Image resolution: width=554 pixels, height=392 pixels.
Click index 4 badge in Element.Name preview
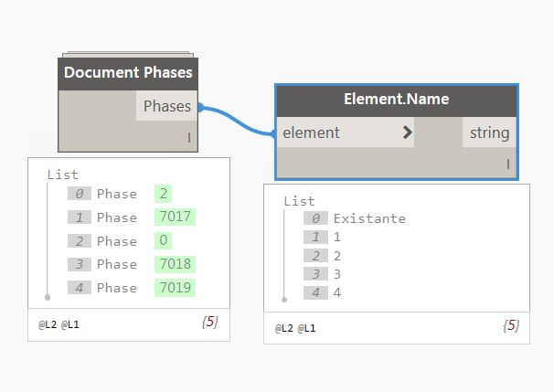click(x=314, y=292)
